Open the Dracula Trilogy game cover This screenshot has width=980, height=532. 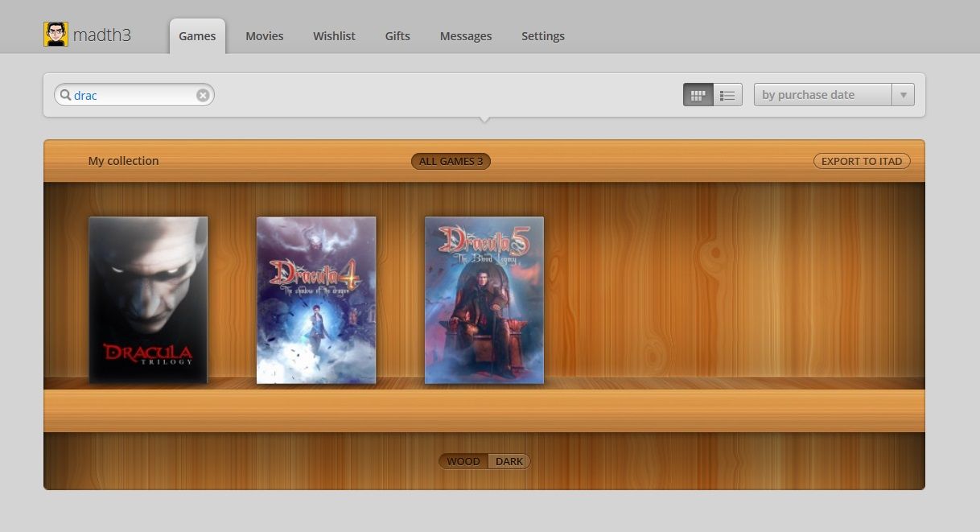(x=148, y=300)
